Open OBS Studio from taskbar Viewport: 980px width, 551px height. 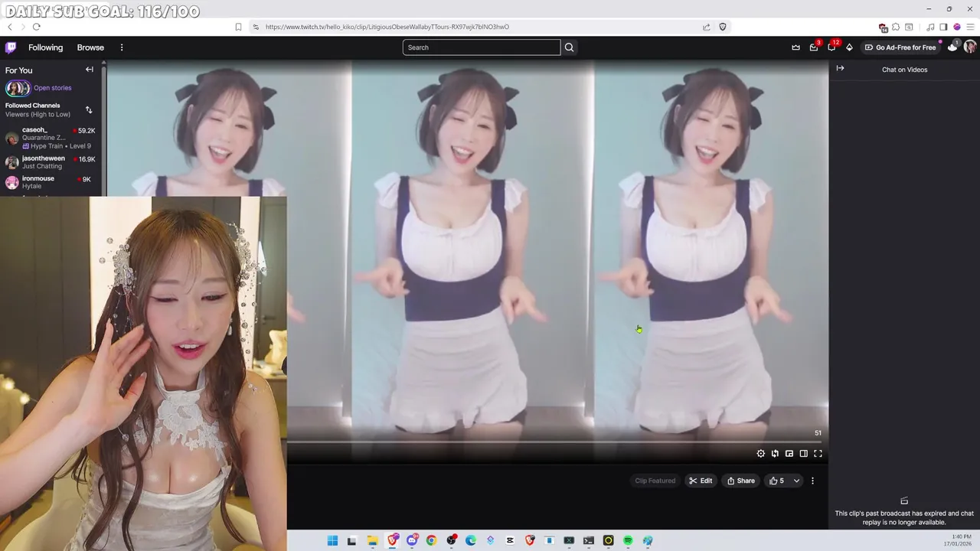(x=451, y=540)
